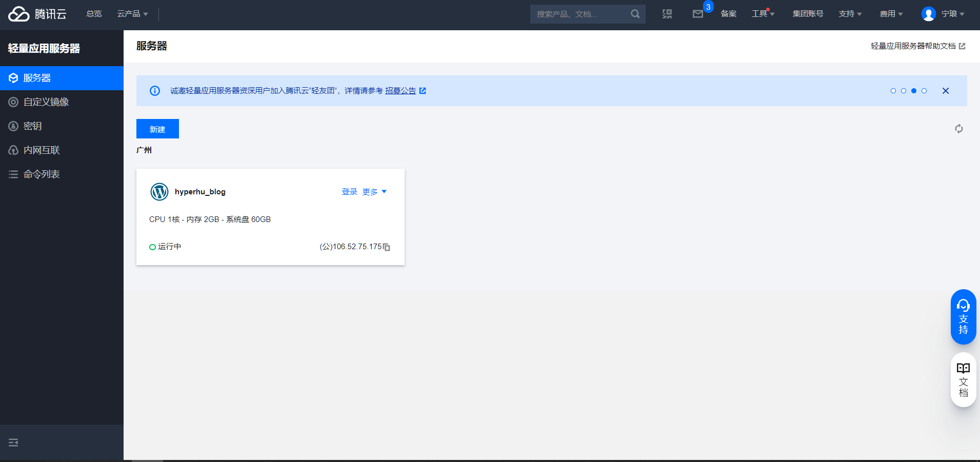Open the 支持 floating support button
980x462 pixels.
964,317
